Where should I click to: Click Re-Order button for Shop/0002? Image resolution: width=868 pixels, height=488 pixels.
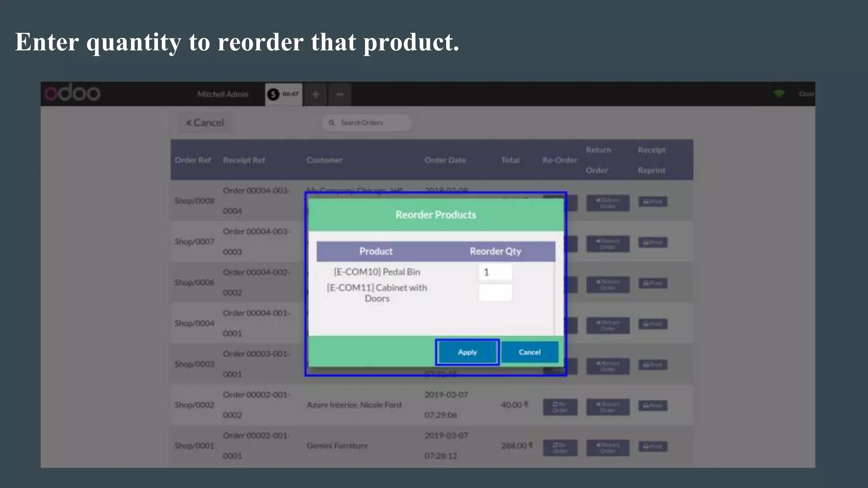click(x=560, y=407)
